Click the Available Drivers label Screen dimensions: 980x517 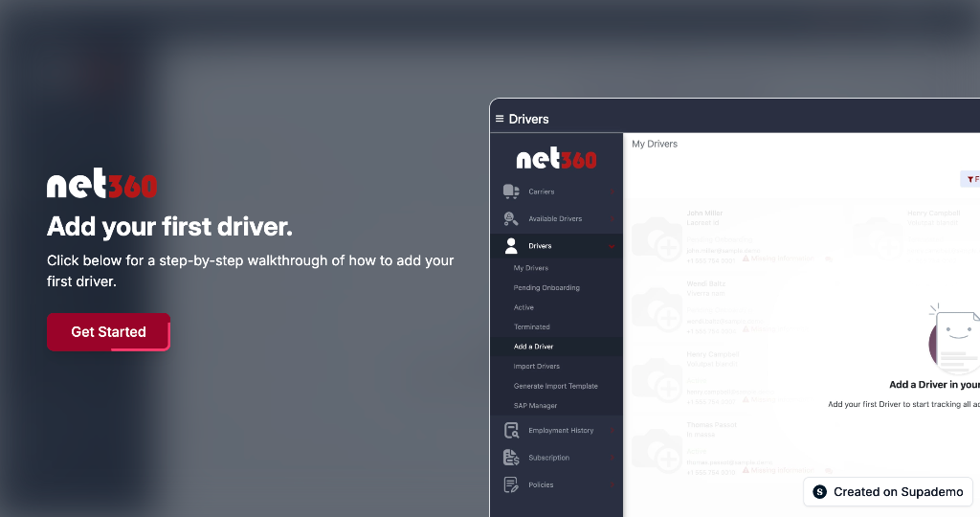(555, 219)
